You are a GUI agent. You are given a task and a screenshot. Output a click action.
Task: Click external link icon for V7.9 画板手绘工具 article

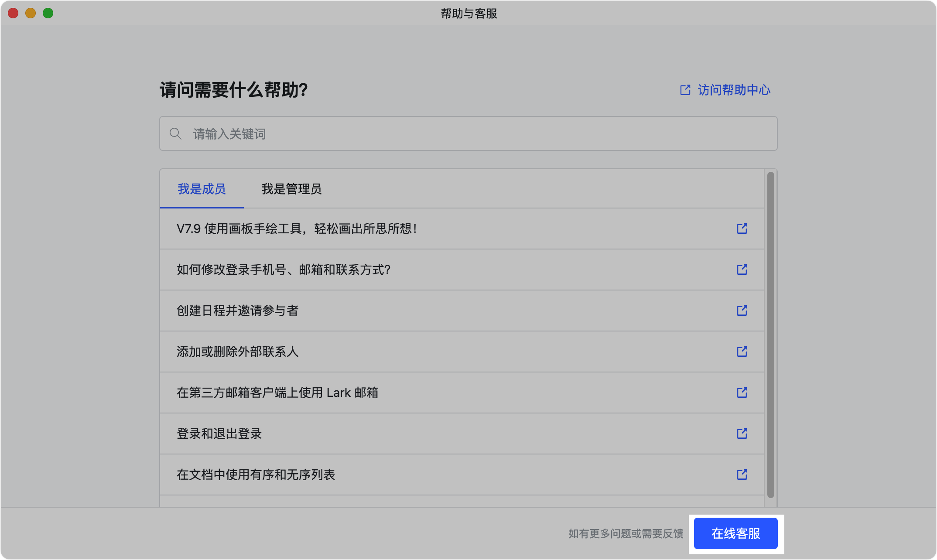pyautogui.click(x=742, y=229)
